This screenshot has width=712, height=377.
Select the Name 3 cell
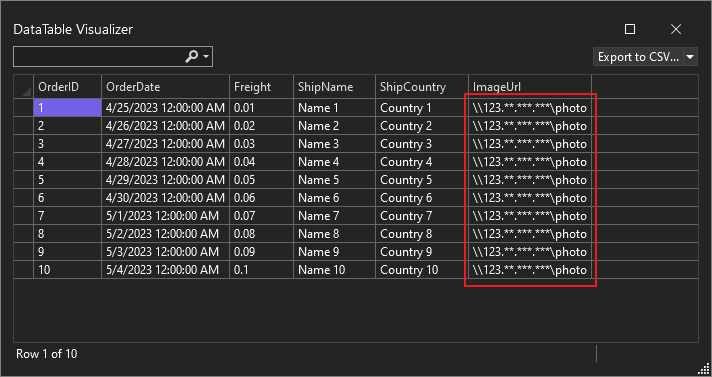pyautogui.click(x=335, y=144)
